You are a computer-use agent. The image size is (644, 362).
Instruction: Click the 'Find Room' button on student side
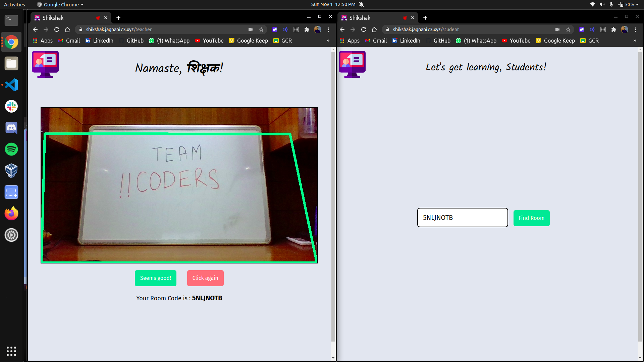click(x=532, y=218)
